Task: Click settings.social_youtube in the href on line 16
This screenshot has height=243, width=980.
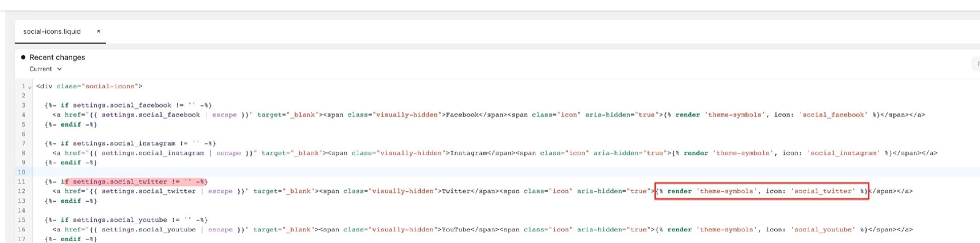Action: pyautogui.click(x=149, y=229)
